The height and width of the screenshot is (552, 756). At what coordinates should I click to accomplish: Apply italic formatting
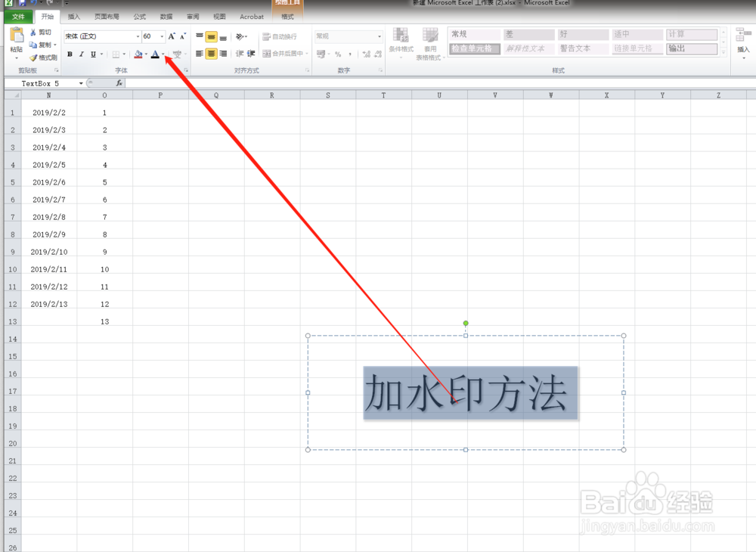point(81,54)
